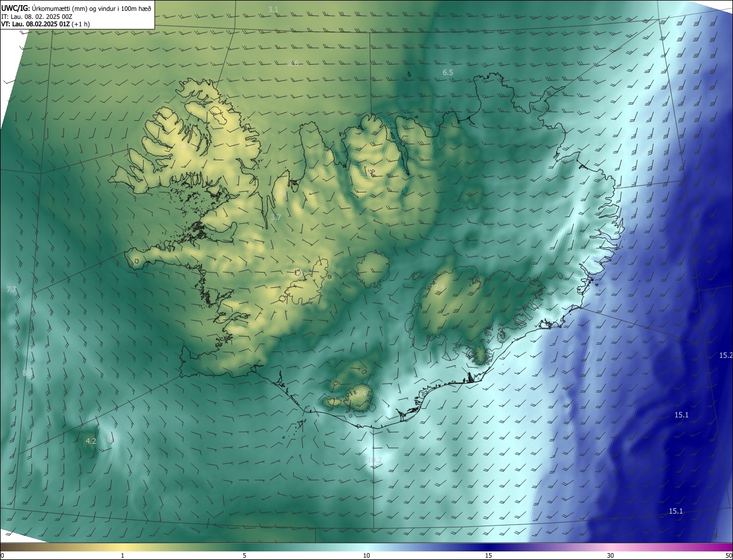Click the color scale tick label 50
This screenshot has width=733, height=560.
point(728,555)
